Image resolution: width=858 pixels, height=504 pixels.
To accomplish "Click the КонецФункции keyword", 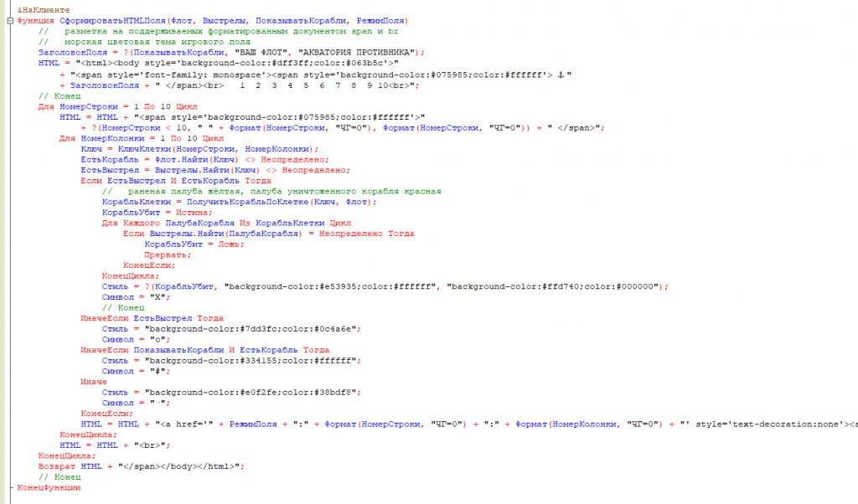I will coord(49,488).
